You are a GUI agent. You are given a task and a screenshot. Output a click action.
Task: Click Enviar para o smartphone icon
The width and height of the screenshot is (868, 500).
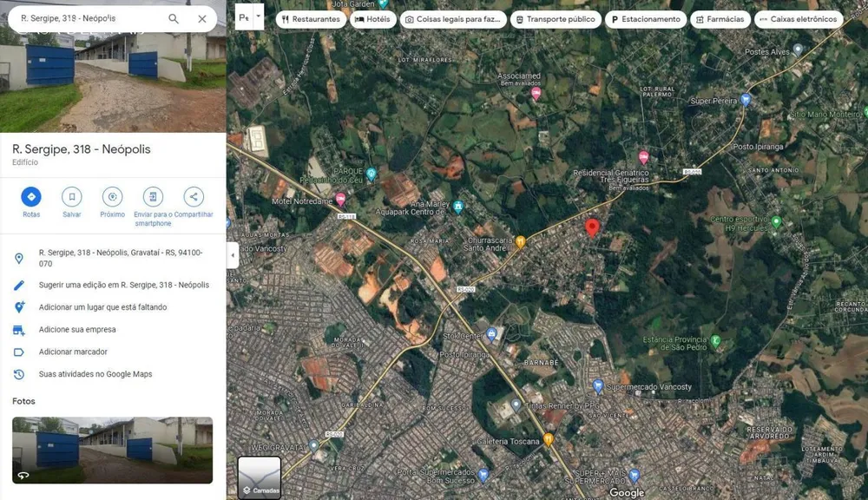pyautogui.click(x=153, y=196)
